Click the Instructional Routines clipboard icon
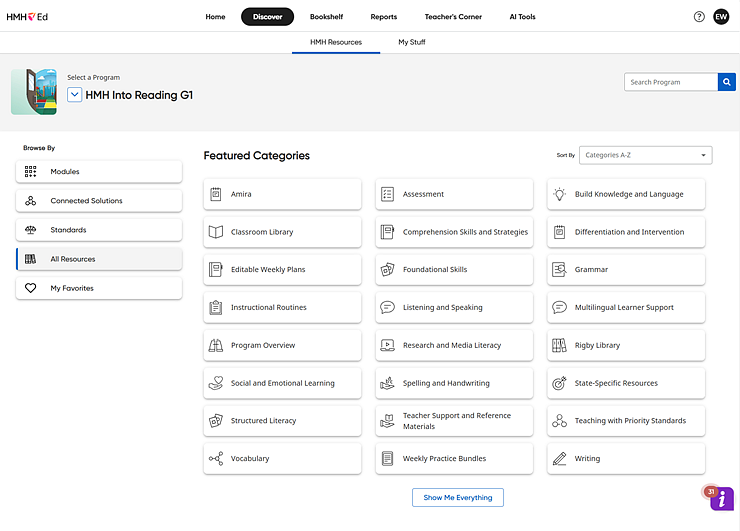The width and height of the screenshot is (740, 531). [216, 307]
